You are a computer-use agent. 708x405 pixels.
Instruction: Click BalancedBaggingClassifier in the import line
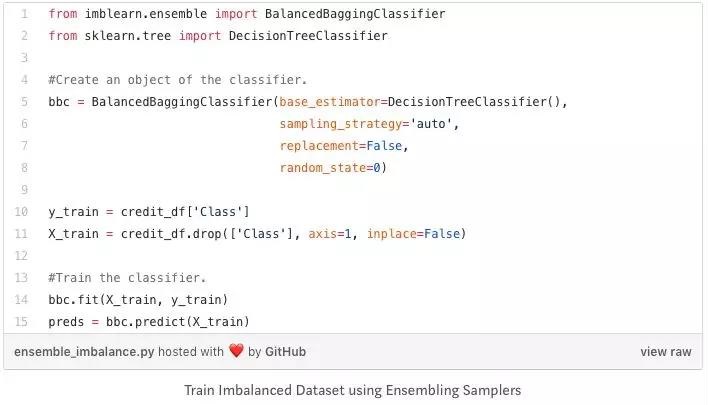point(355,14)
